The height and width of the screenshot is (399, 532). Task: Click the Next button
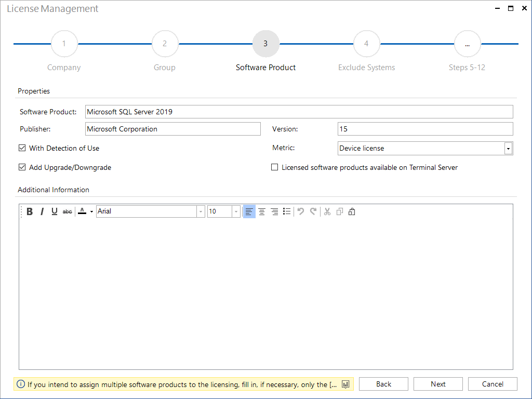(x=438, y=384)
